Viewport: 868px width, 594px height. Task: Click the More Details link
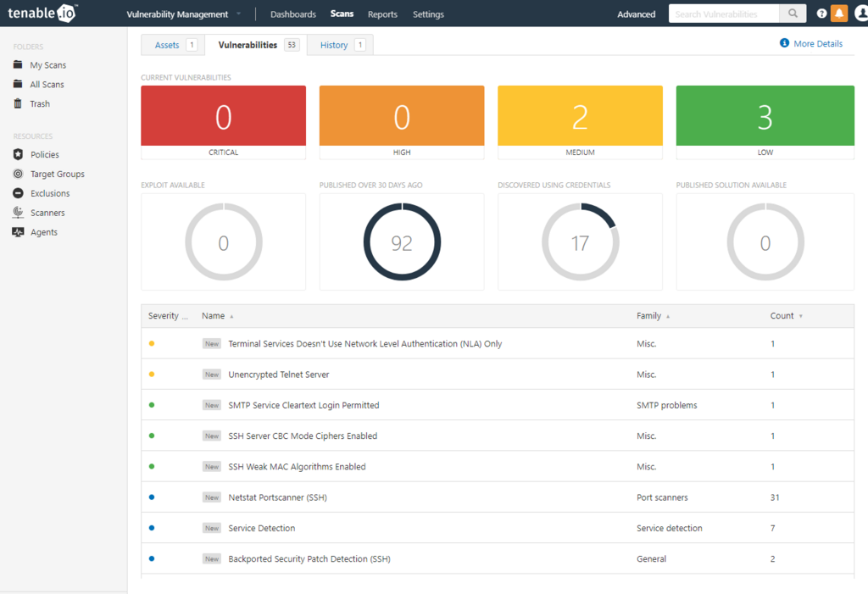click(x=818, y=43)
